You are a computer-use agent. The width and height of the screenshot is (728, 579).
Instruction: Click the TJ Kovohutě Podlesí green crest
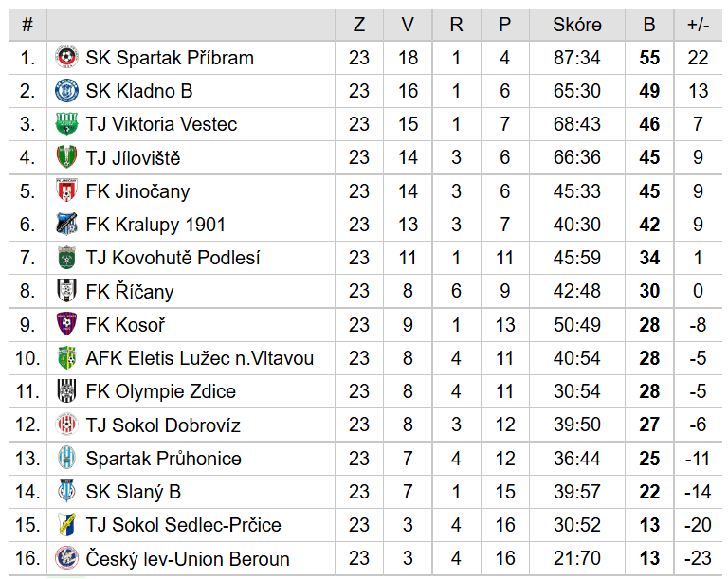[66, 258]
